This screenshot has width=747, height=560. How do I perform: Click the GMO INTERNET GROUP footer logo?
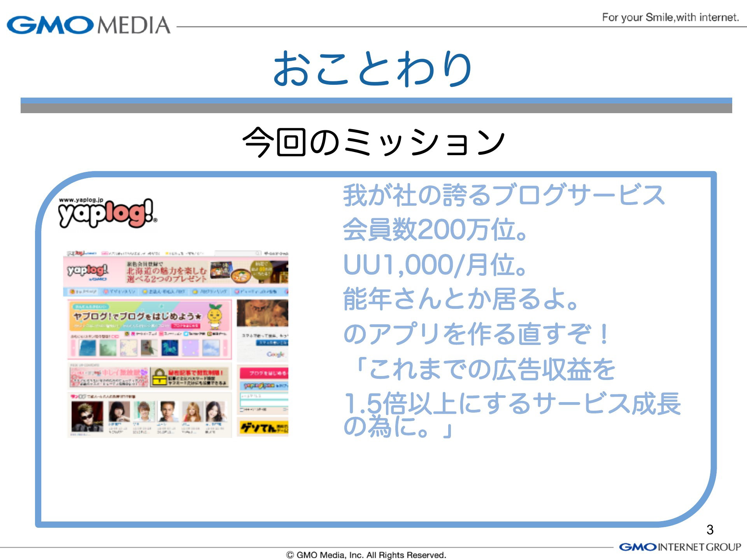pos(680,547)
